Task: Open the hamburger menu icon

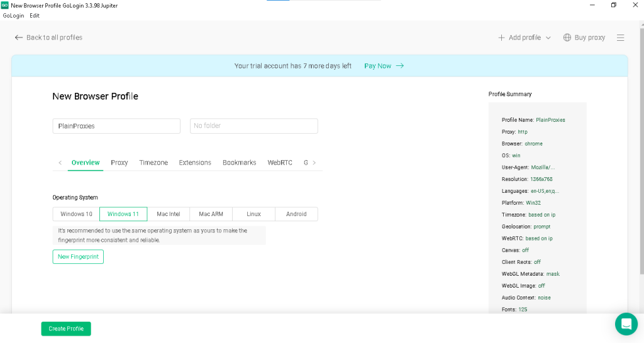Action: coord(620,38)
